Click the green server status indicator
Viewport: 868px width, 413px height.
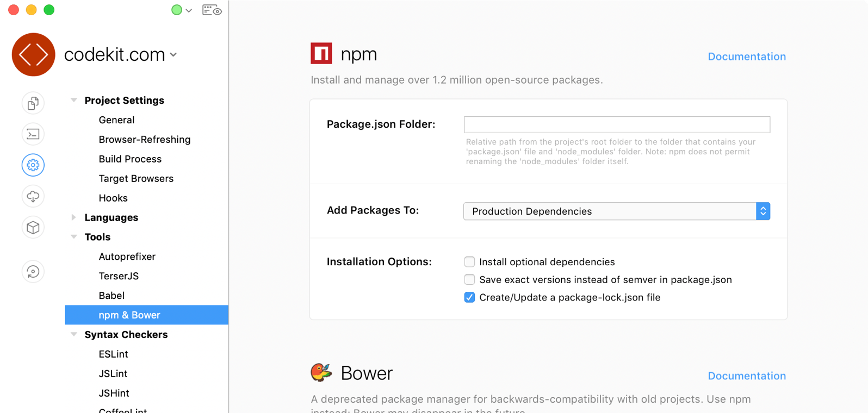[x=177, y=10]
